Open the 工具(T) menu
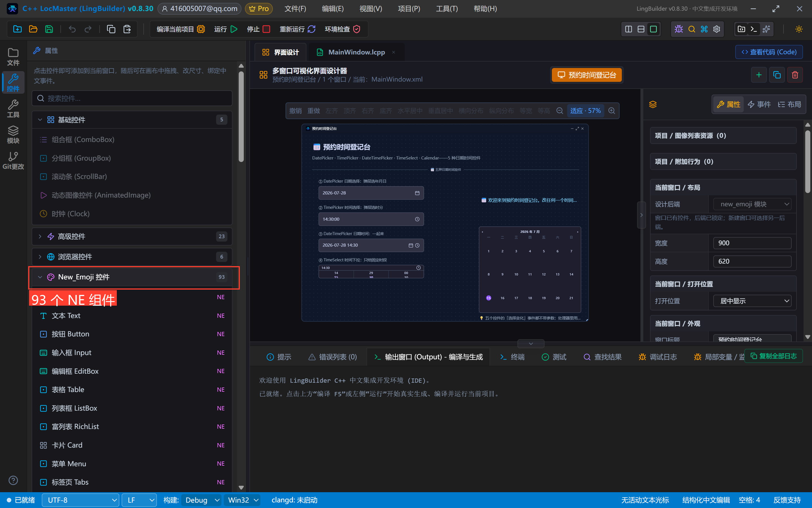 pos(447,8)
